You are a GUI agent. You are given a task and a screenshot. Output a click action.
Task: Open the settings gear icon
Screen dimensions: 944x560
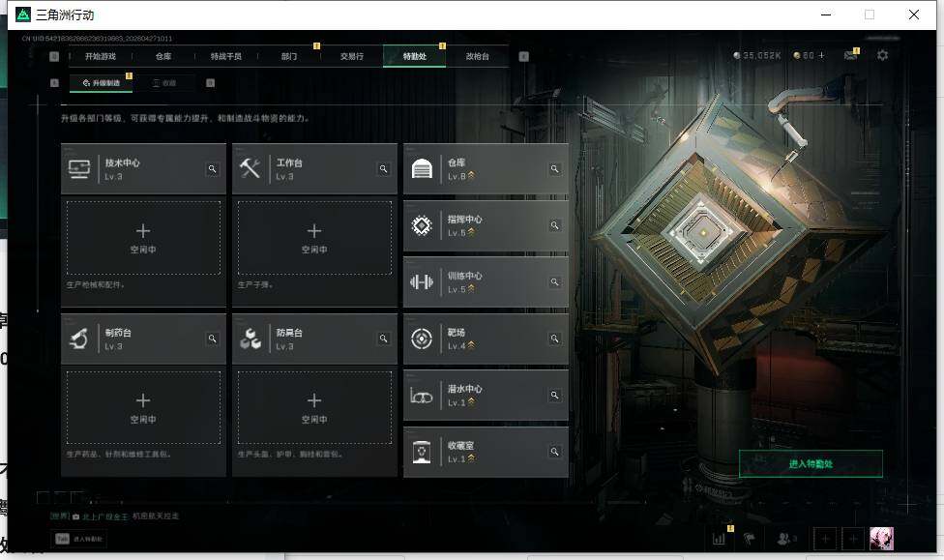882,55
